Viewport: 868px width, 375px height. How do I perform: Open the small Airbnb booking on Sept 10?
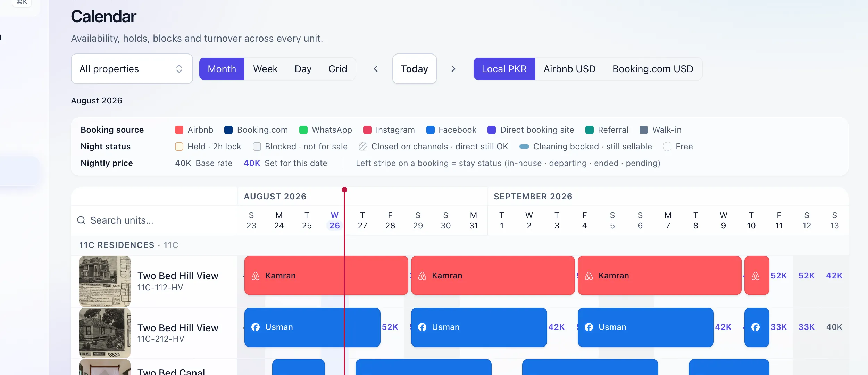[x=757, y=275]
